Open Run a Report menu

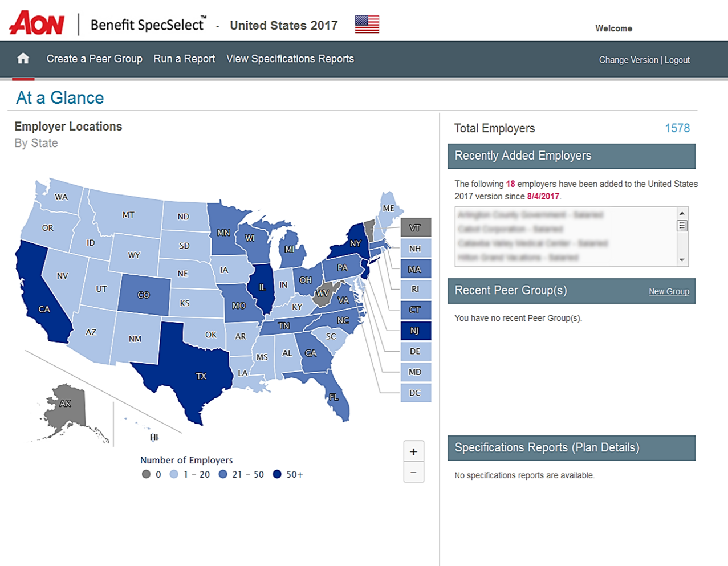pyautogui.click(x=184, y=59)
